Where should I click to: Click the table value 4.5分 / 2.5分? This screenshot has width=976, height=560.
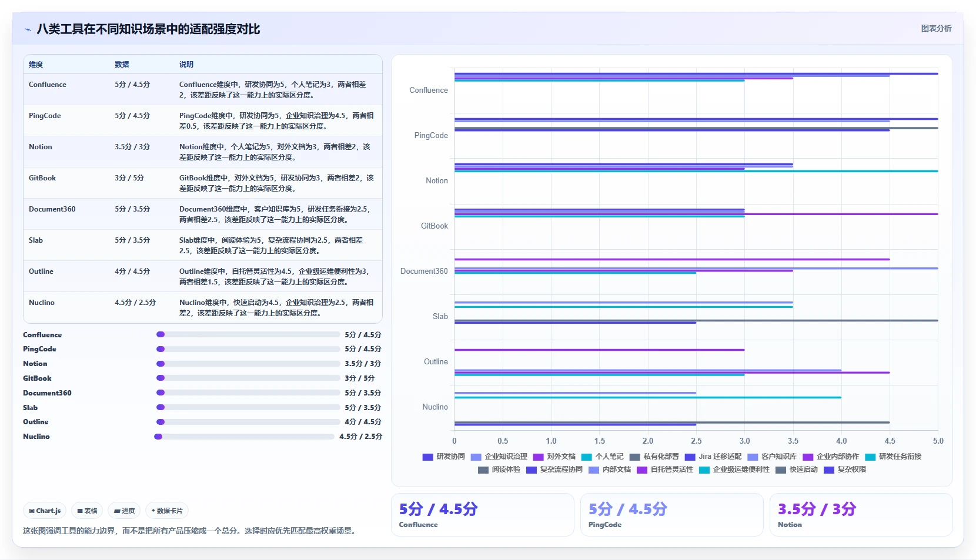[x=135, y=303]
